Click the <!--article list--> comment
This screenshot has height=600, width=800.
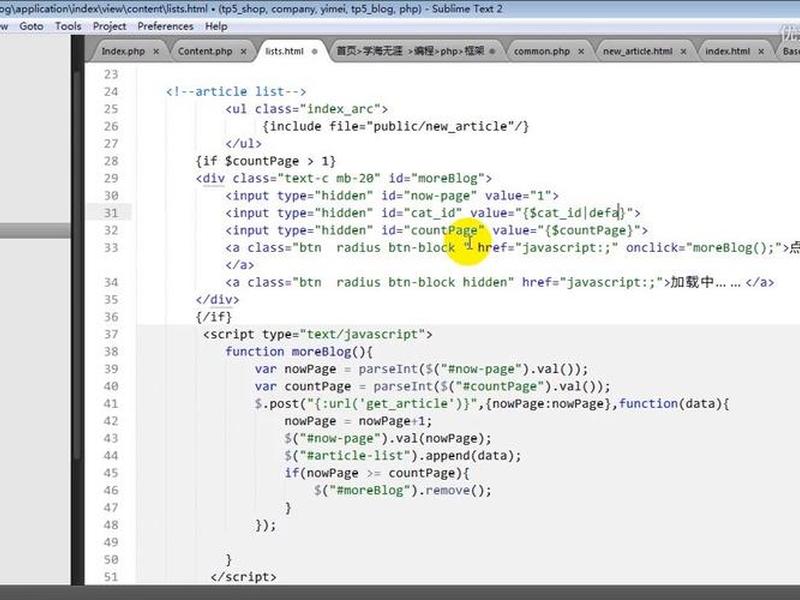(x=236, y=91)
